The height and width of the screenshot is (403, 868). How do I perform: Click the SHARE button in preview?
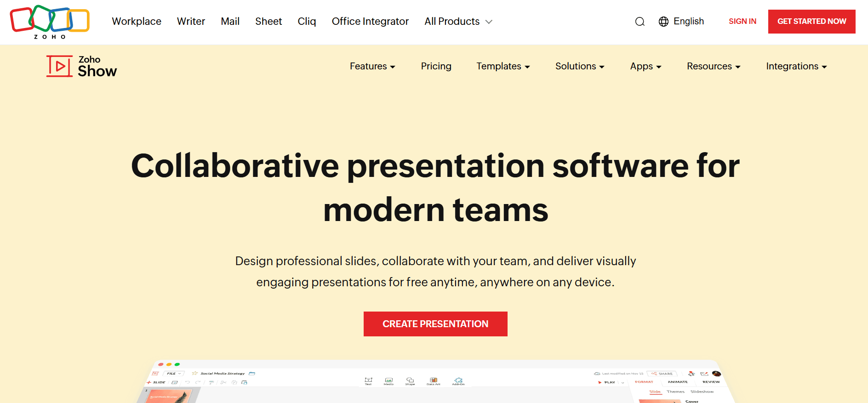click(662, 374)
